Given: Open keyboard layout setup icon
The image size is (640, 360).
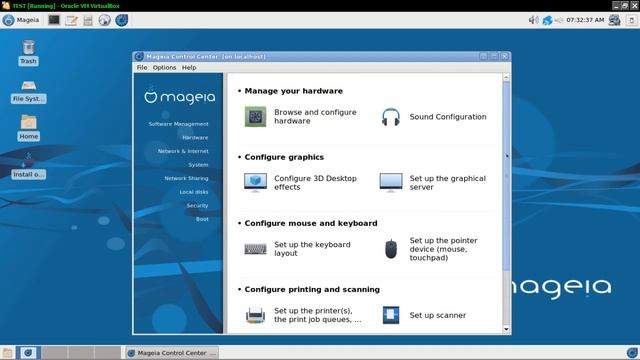Looking at the screenshot, I should 255,249.
